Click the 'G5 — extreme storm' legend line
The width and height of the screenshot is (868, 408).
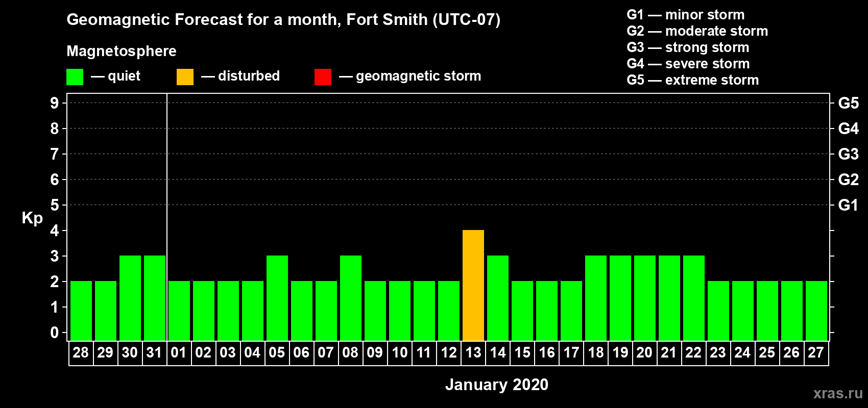pos(693,80)
